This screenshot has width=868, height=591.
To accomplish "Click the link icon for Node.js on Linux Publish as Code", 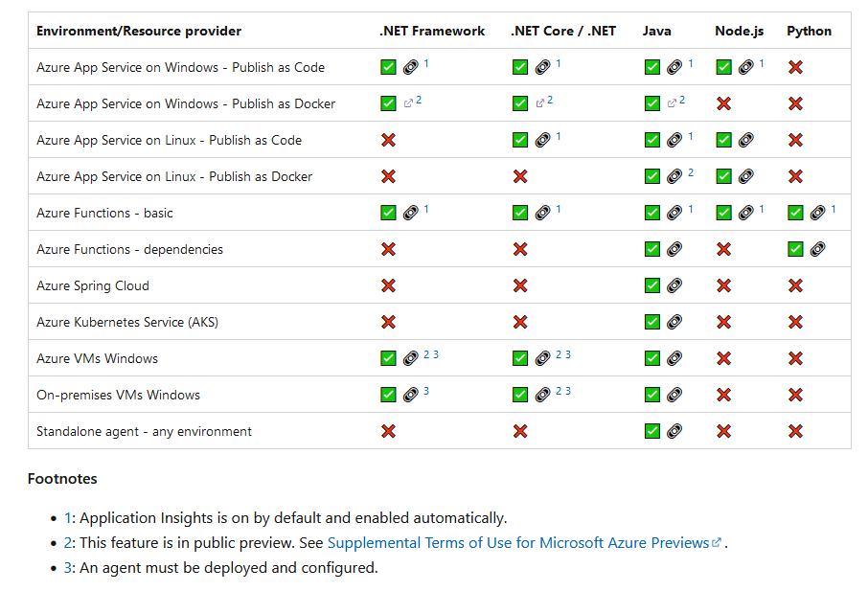I will [745, 140].
